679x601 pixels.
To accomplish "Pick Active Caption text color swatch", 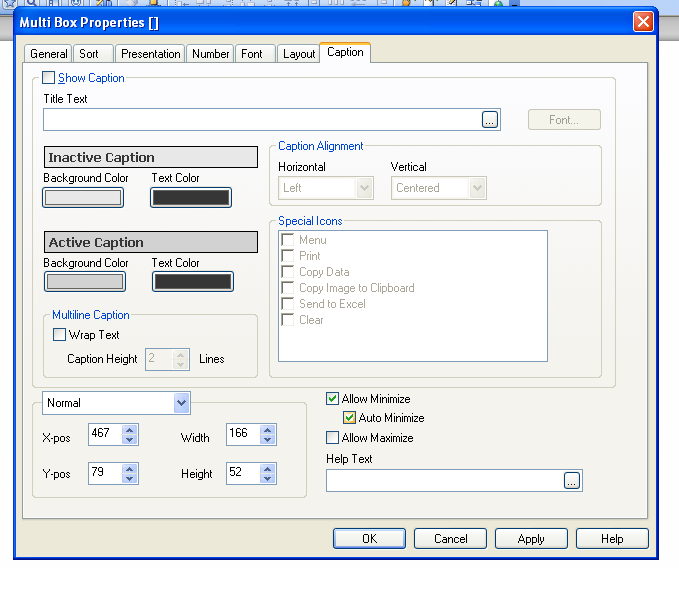I will [193, 282].
